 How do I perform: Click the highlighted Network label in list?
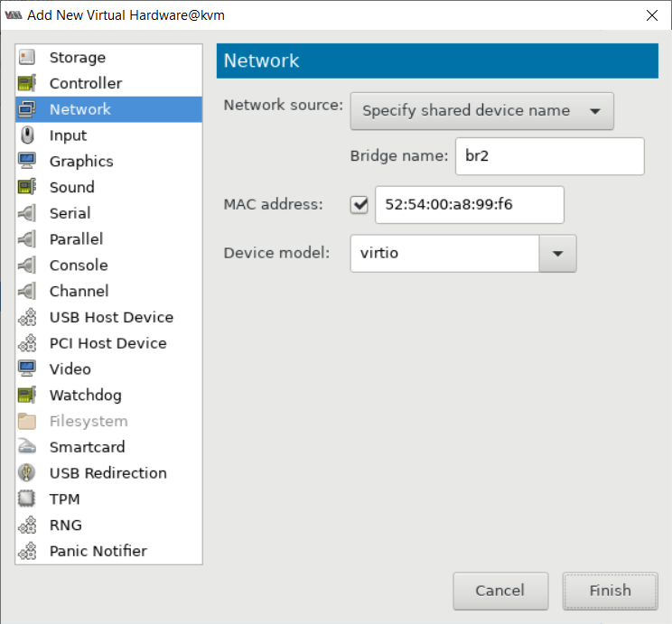coord(80,109)
